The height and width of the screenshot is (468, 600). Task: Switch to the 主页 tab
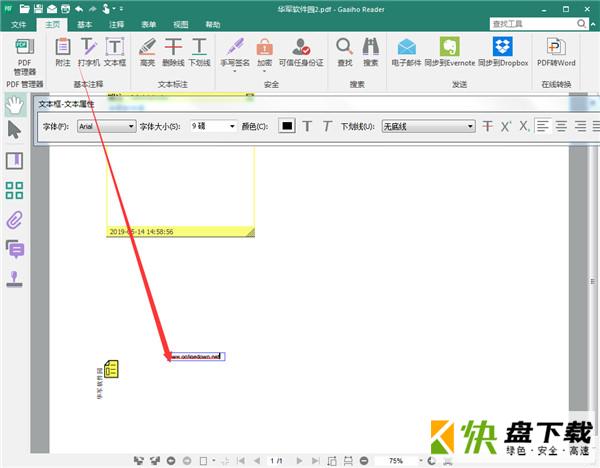52,24
